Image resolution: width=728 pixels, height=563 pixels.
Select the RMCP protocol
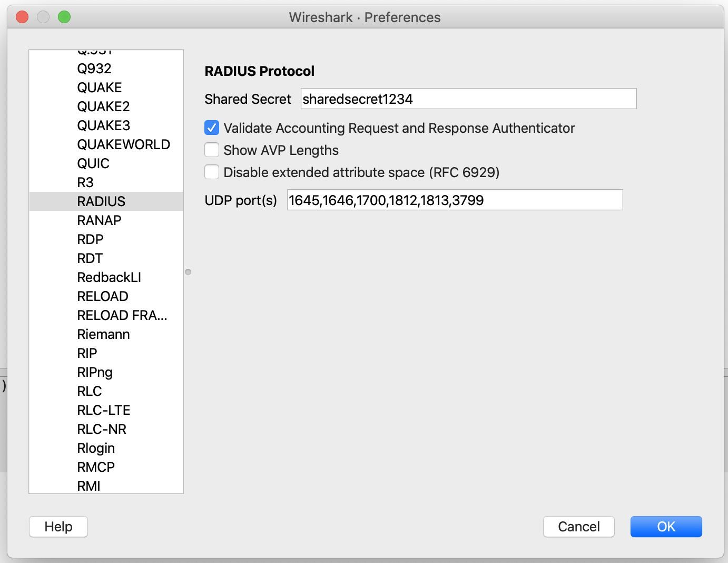click(x=96, y=467)
